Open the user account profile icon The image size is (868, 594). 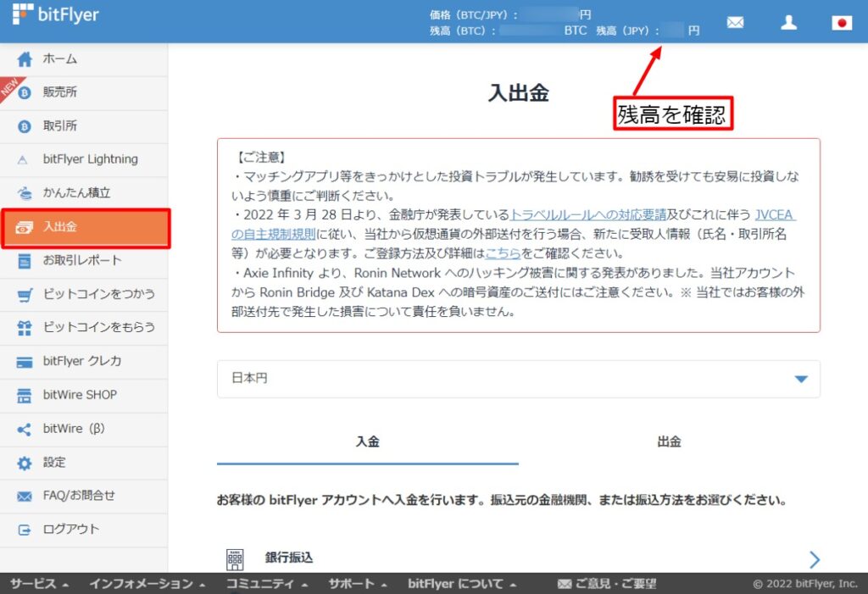(x=789, y=22)
